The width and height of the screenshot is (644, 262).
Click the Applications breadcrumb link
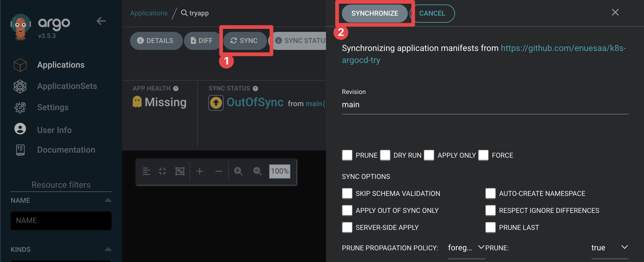pos(149,13)
